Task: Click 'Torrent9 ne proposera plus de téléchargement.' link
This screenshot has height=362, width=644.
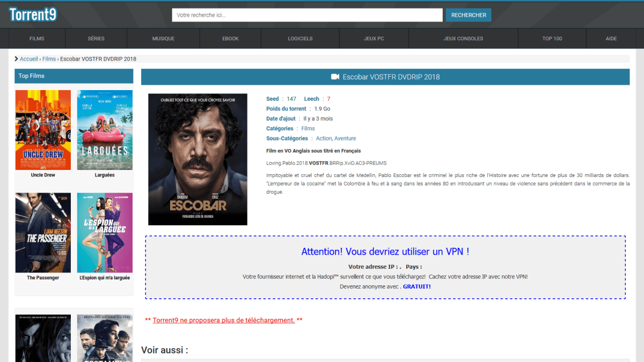Action: point(224,320)
